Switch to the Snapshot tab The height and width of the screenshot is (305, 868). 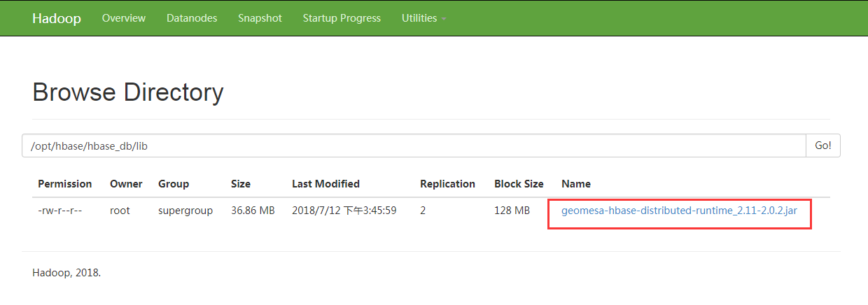click(x=260, y=18)
